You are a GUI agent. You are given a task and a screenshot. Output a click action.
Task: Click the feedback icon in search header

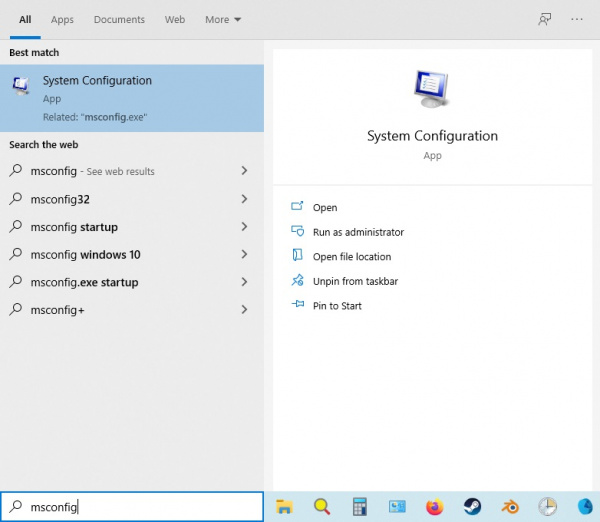click(545, 19)
